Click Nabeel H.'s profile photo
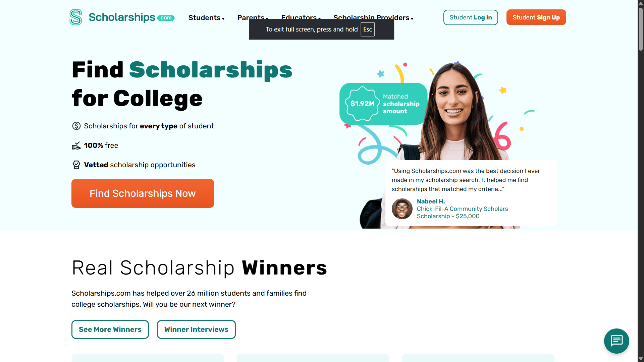644x362 pixels. pos(402,208)
